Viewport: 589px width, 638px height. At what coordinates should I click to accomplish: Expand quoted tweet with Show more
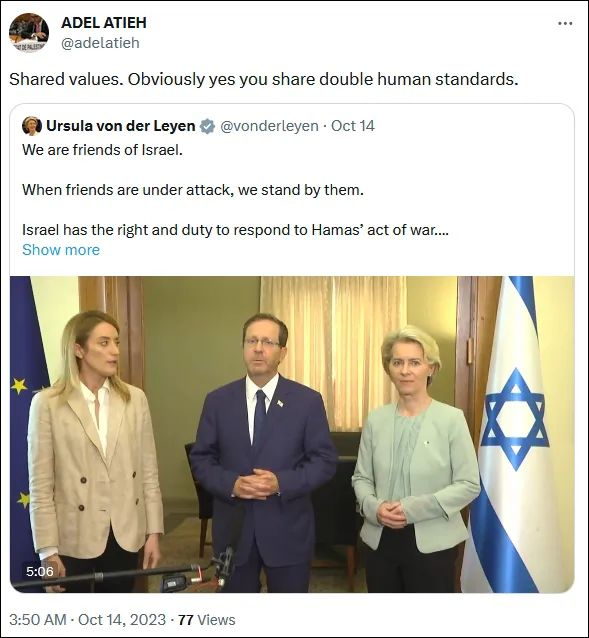tap(61, 250)
